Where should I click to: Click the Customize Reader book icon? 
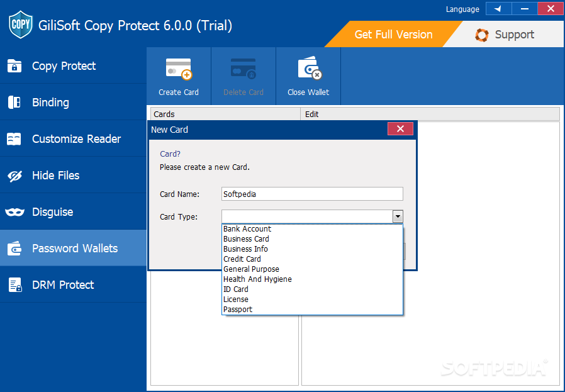(14, 138)
